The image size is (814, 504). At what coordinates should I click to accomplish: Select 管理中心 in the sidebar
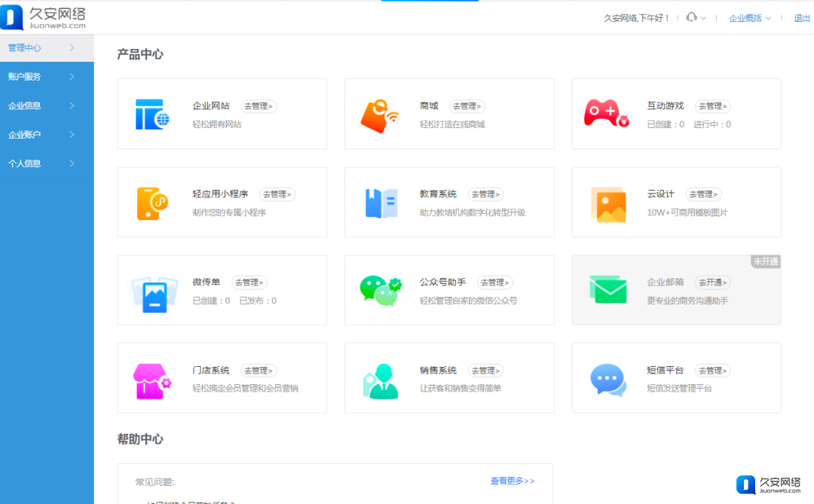(x=47, y=47)
